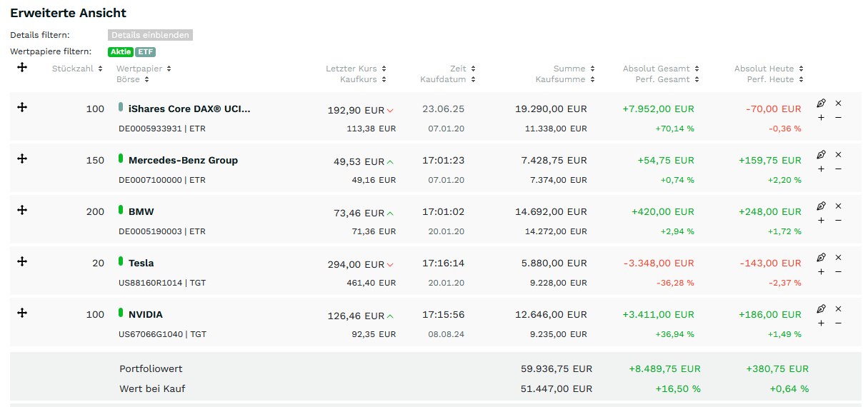Screen dimensions: 868x407
Task: Open the NVIDIA security link
Action: tap(146, 315)
